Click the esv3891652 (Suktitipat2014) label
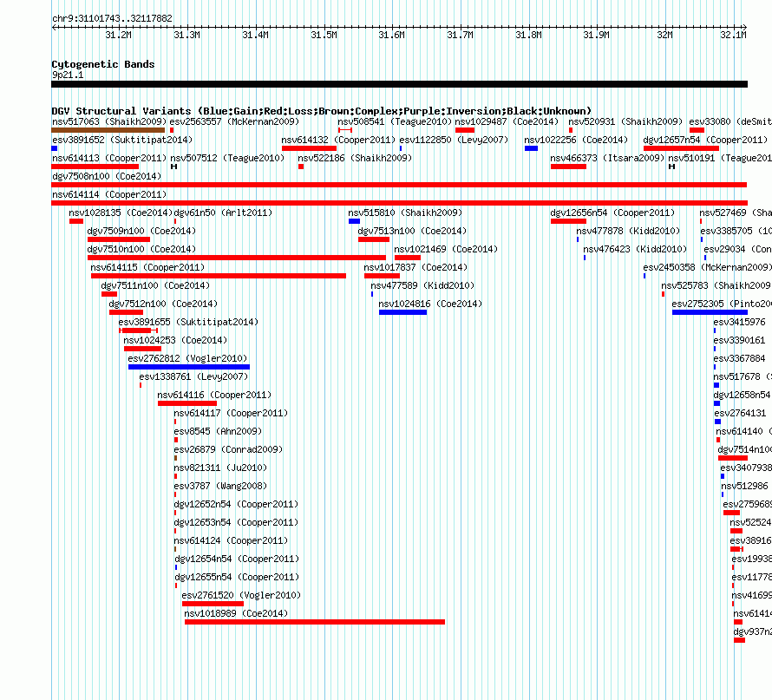Viewport: 772px width, 700px height. pyautogui.click(x=122, y=140)
